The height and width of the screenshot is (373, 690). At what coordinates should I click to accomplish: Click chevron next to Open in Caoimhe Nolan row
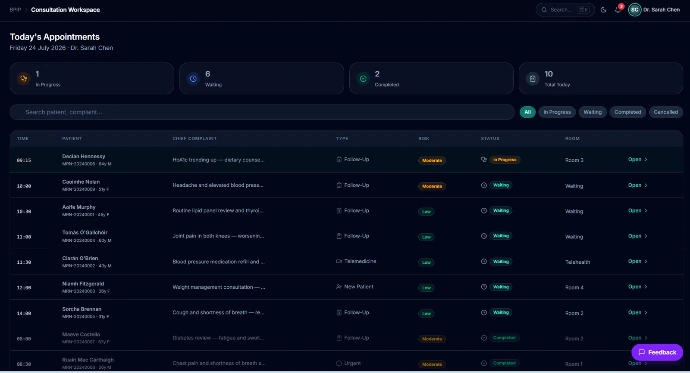(x=646, y=185)
